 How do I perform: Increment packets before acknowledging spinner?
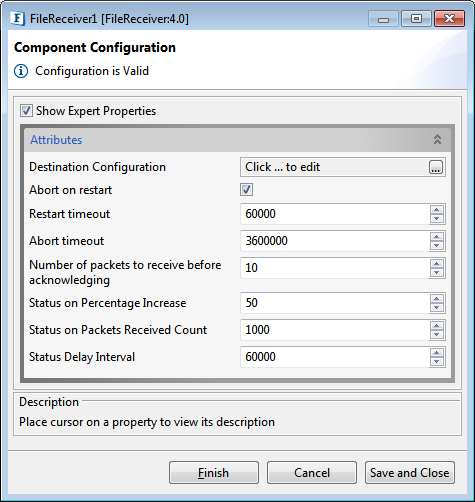pos(437,264)
